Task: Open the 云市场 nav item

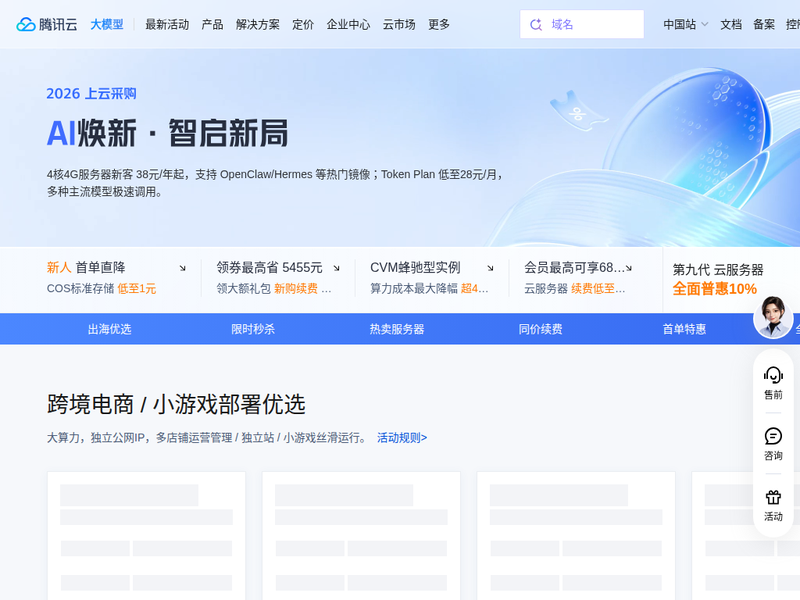Action: click(x=399, y=24)
